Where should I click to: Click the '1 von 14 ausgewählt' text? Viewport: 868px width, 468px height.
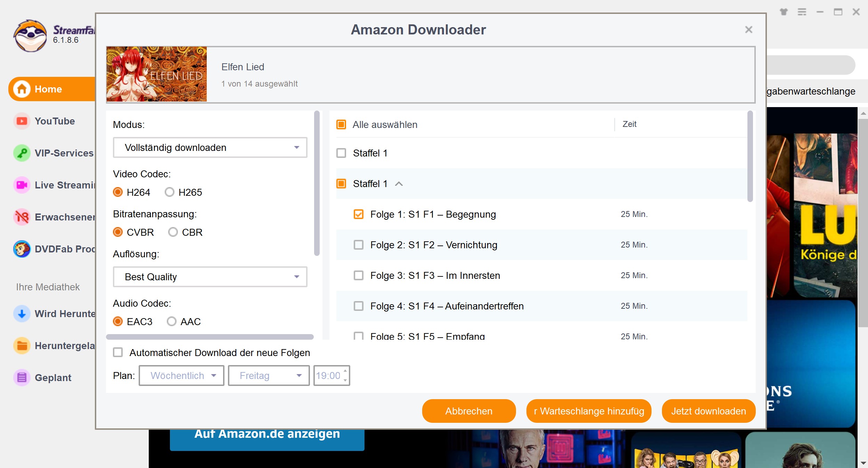tap(260, 84)
